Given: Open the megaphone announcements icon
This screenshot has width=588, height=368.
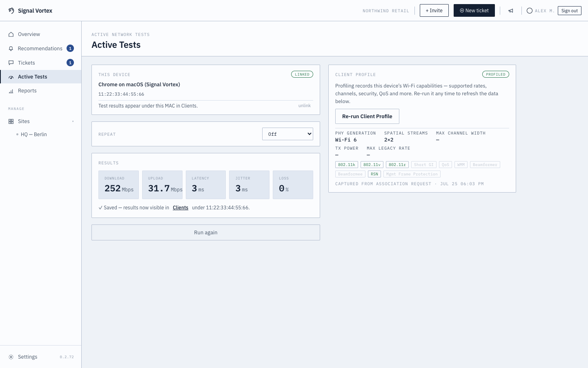Looking at the screenshot, I should click(x=510, y=11).
